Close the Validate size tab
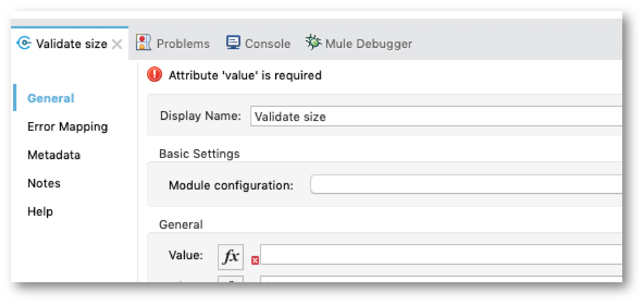Screen dimensions: 644x304 117,44
